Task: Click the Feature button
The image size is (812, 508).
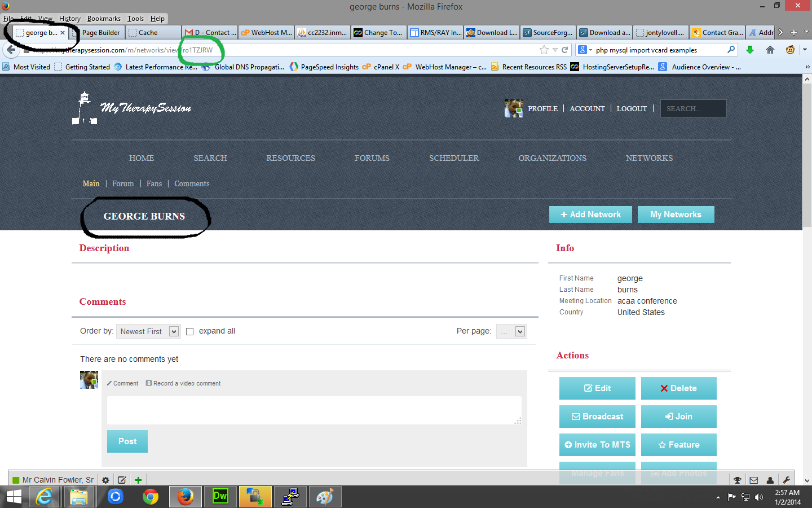Action: [x=678, y=445]
